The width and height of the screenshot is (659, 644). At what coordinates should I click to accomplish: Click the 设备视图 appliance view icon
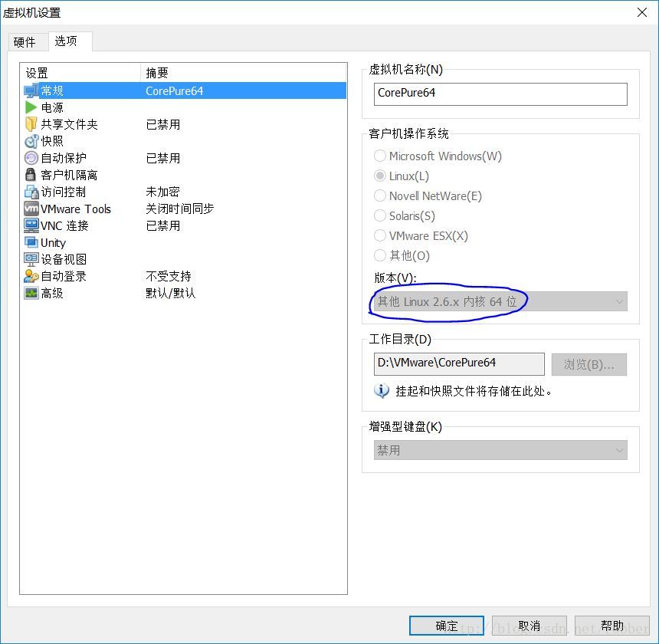tap(31, 259)
